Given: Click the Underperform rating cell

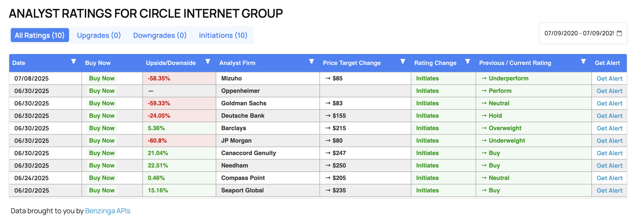Looking at the screenshot, I should 534,78.
